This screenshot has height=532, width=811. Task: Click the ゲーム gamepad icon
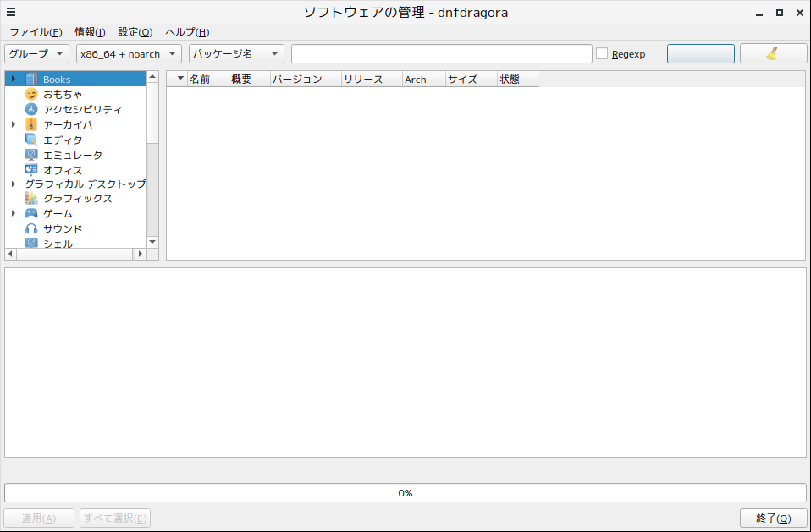(31, 213)
